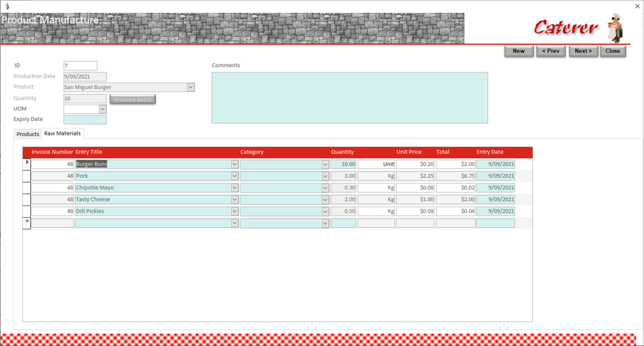Click total $0.02 cell
The width and height of the screenshot is (644, 346).
[456, 188]
